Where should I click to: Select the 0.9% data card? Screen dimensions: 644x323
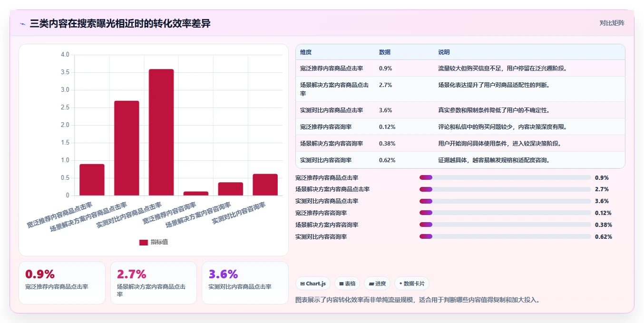click(62, 283)
